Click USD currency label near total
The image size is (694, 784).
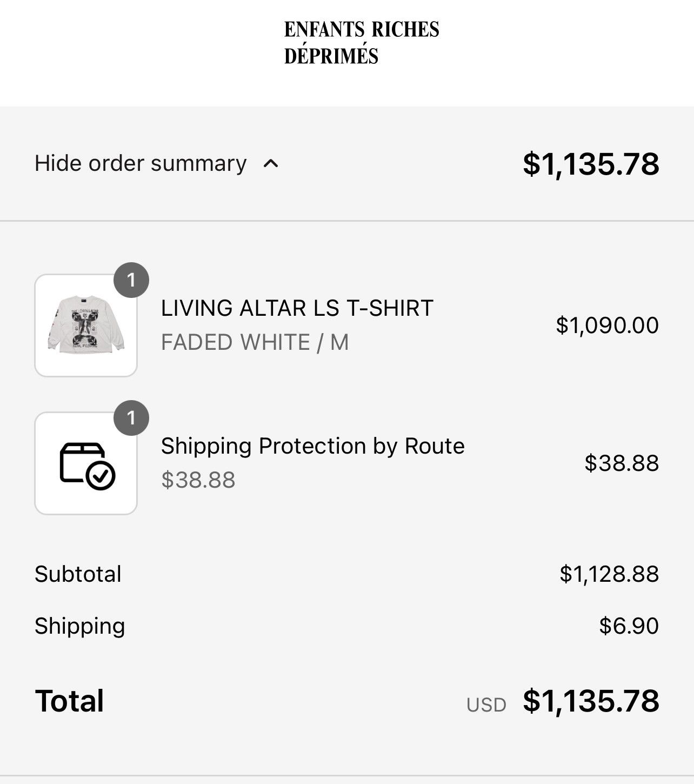(x=486, y=705)
